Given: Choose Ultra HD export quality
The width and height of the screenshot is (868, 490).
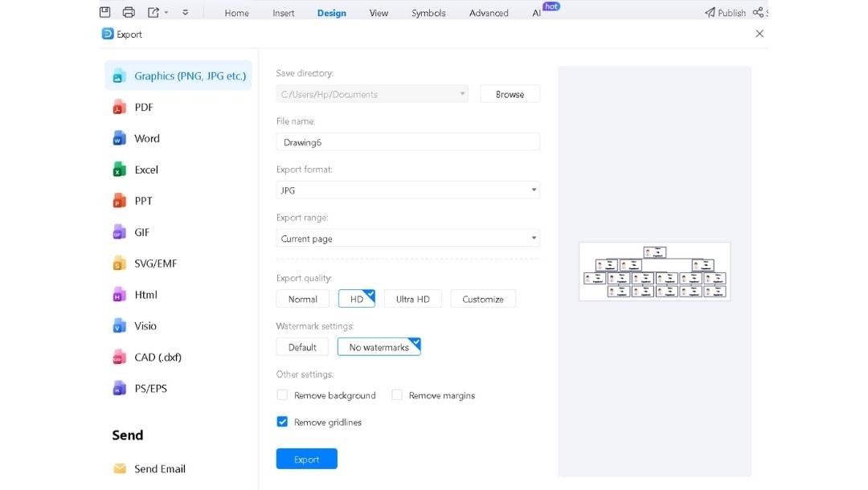Looking at the screenshot, I should coord(413,299).
